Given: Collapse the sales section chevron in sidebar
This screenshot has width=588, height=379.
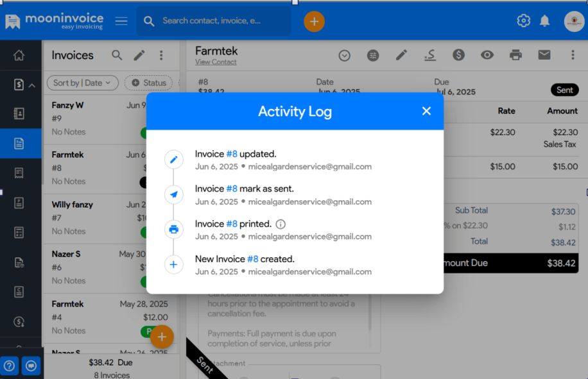Looking at the screenshot, I should coord(32,85).
